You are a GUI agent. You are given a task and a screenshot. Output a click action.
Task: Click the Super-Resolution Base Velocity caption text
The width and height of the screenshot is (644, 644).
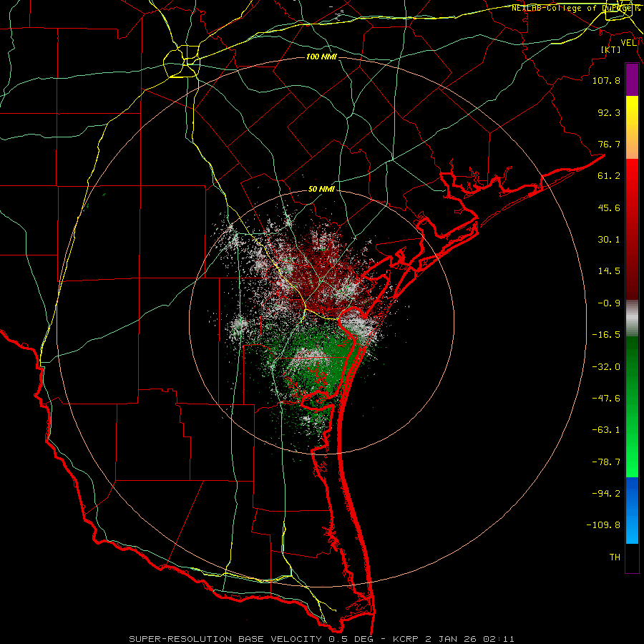coord(321,639)
